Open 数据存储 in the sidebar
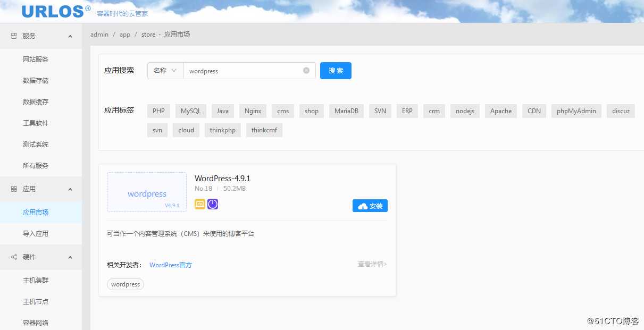The height and width of the screenshot is (330, 644). pos(36,81)
